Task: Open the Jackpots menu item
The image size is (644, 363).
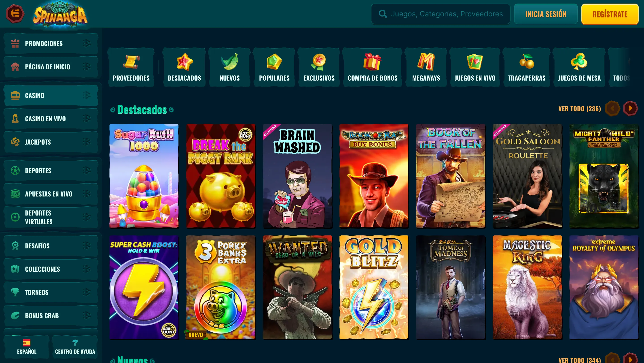Action: click(51, 142)
